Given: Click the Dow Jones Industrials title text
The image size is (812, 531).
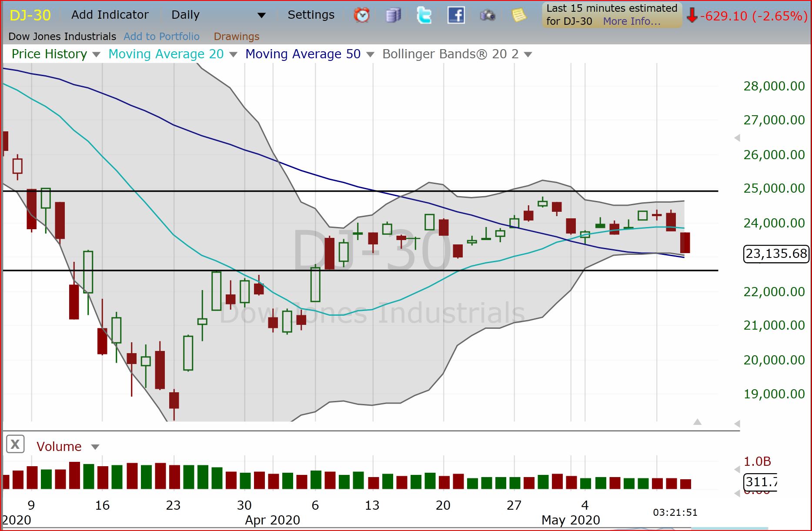Looking at the screenshot, I should pos(62,37).
